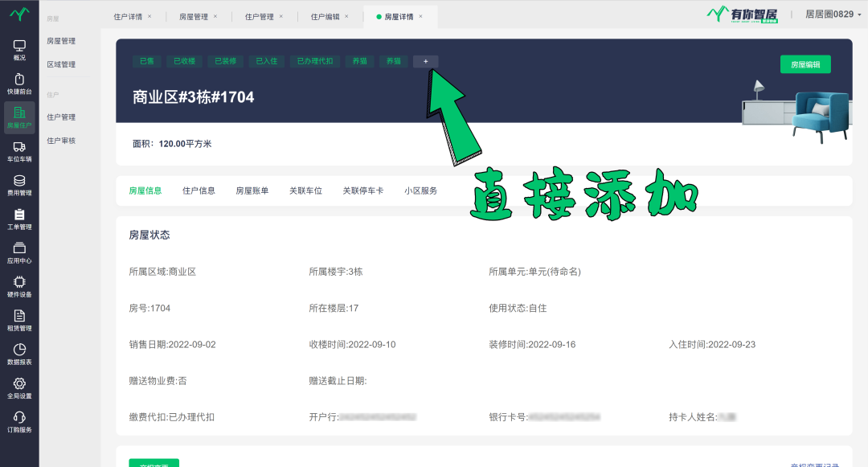The width and height of the screenshot is (868, 467).
Task: Open 数据报表 pie chart icon
Action: (19, 354)
